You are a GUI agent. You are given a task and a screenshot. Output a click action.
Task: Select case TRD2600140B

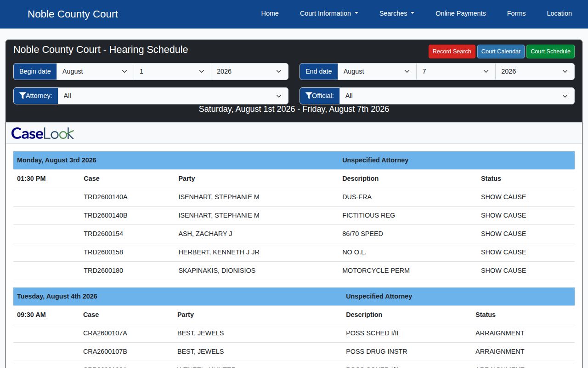pyautogui.click(x=106, y=215)
